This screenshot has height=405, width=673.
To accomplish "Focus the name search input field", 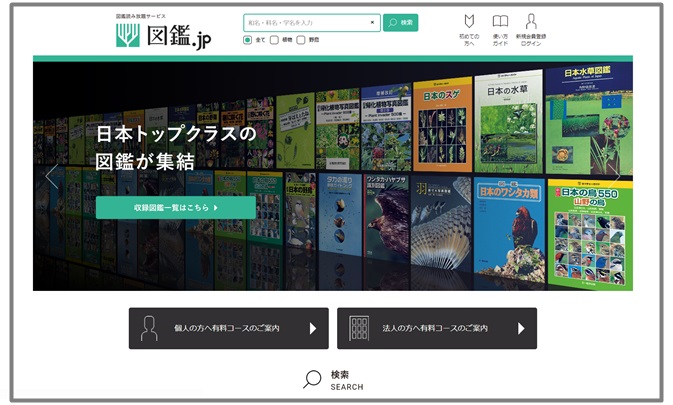I will point(312,23).
